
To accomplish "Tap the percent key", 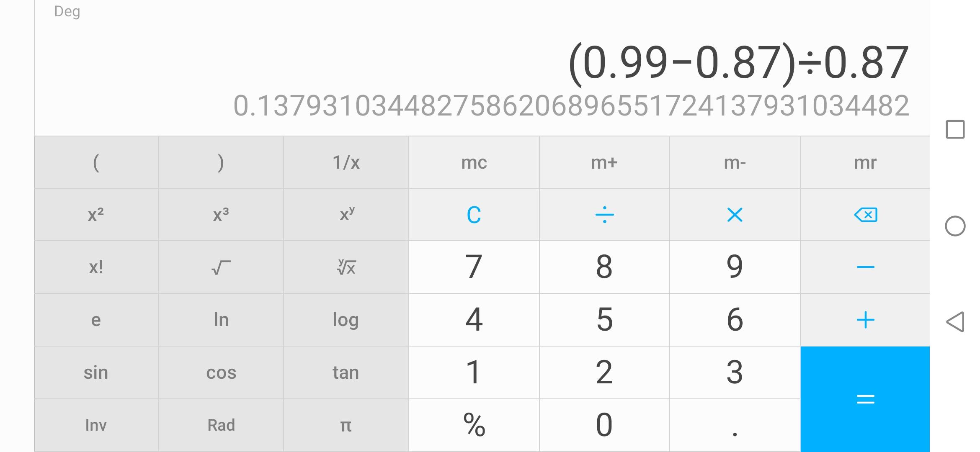I will pos(474,425).
